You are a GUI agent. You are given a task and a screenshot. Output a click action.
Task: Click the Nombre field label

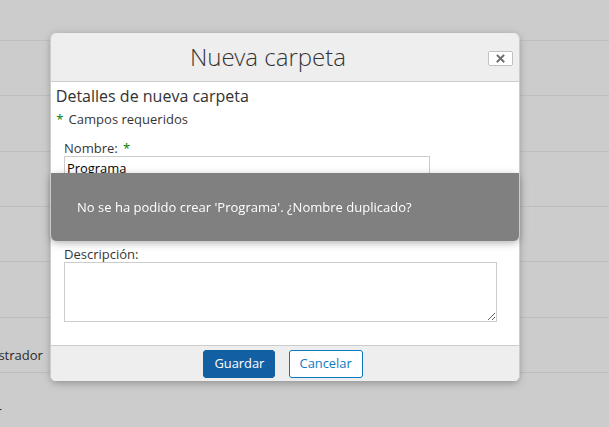pos(90,148)
